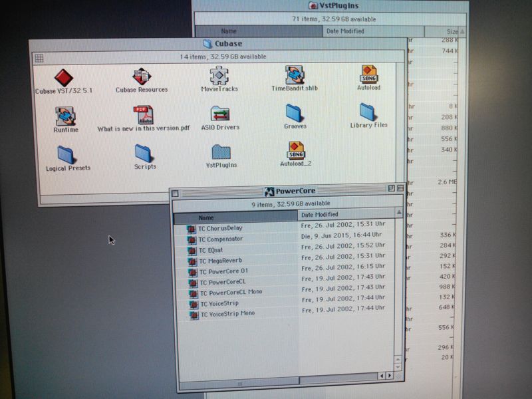Screen dimensions: 532x399
Task: Select the Cubase Resources file icon
Action: coord(142,76)
